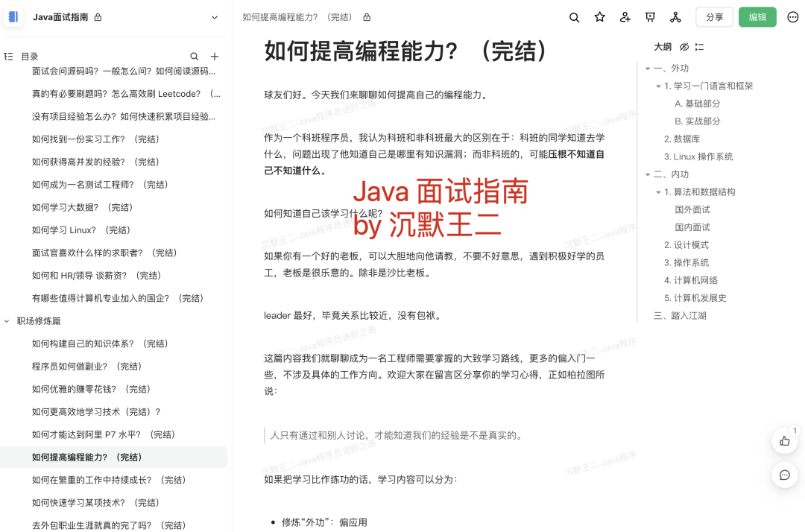The image size is (805, 532).
Task: Click the 目录 tree layout icon
Action: pos(8,57)
